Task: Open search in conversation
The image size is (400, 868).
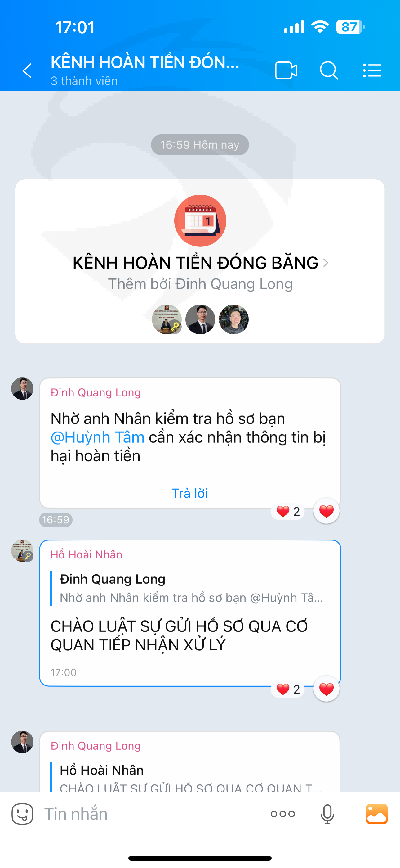Action: point(329,70)
